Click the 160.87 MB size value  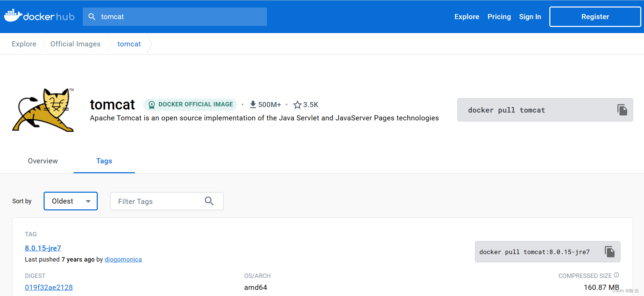(x=601, y=287)
